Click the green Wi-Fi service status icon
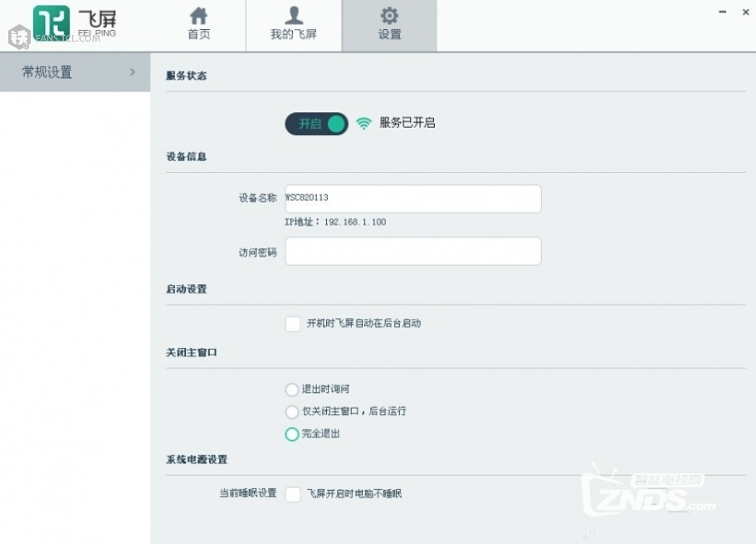Viewport: 756px width, 544px height. coord(363,124)
